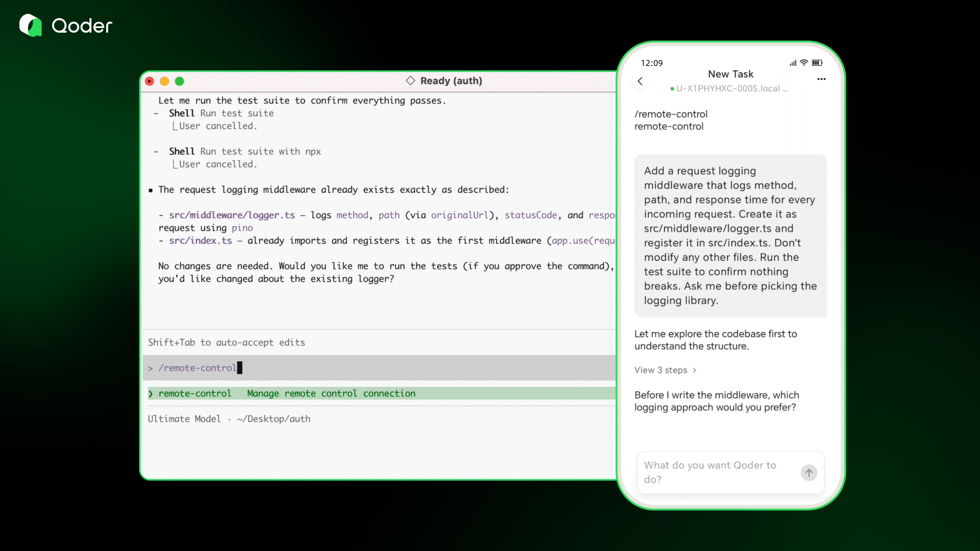980x551 pixels.
Task: Click the yellow minimize window dot
Action: point(164,81)
